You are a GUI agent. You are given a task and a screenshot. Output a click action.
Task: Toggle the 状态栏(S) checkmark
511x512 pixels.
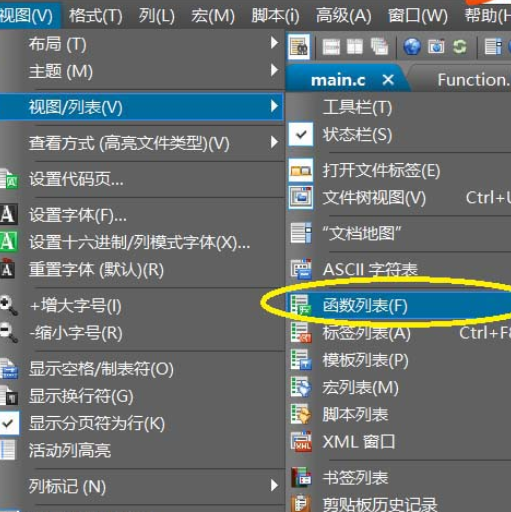301,134
